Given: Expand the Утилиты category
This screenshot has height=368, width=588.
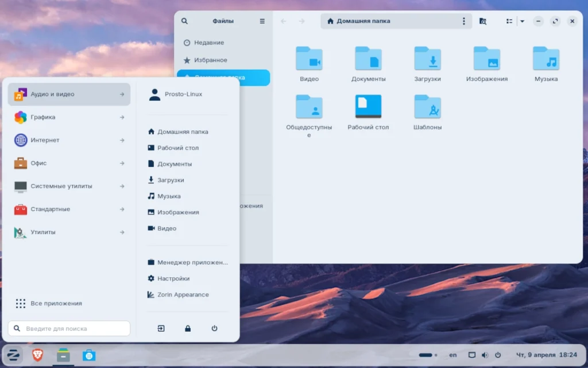Looking at the screenshot, I should (69, 232).
